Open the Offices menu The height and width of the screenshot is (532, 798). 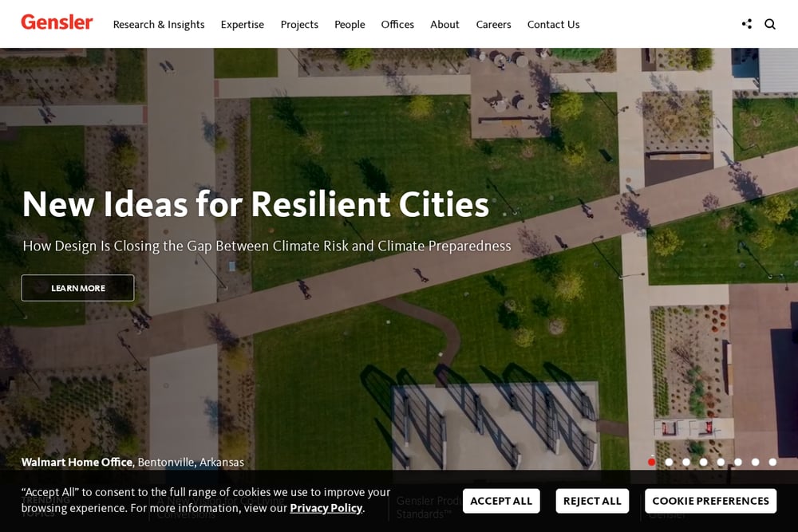click(397, 25)
